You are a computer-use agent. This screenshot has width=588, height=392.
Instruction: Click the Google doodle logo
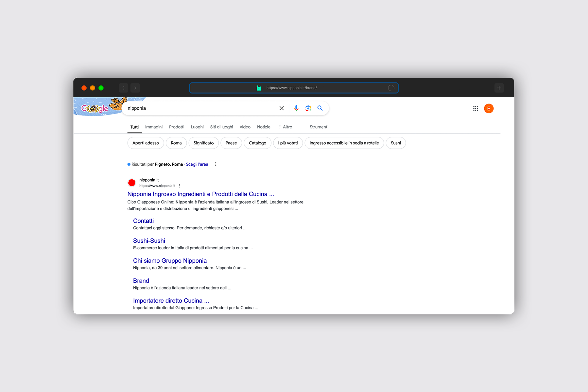pos(95,108)
